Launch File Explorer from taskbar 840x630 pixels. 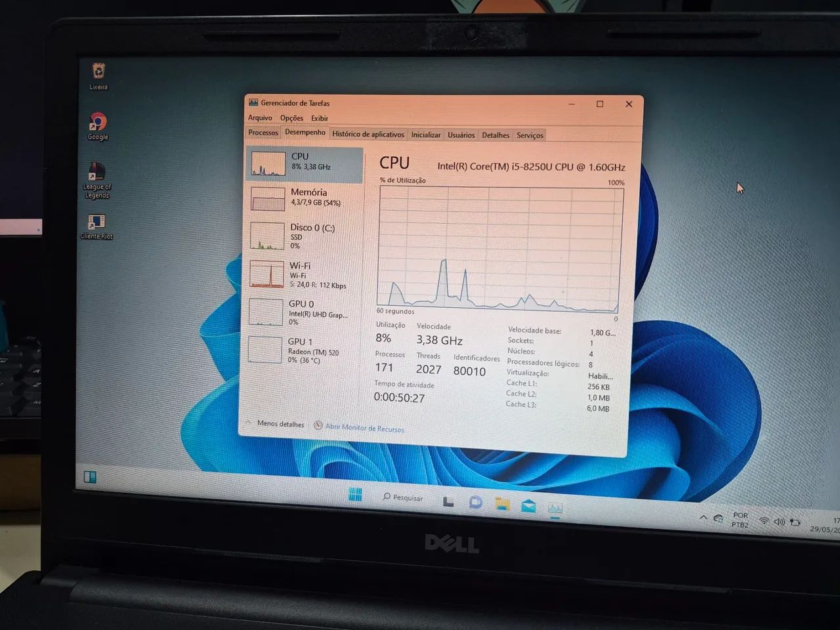(x=503, y=504)
